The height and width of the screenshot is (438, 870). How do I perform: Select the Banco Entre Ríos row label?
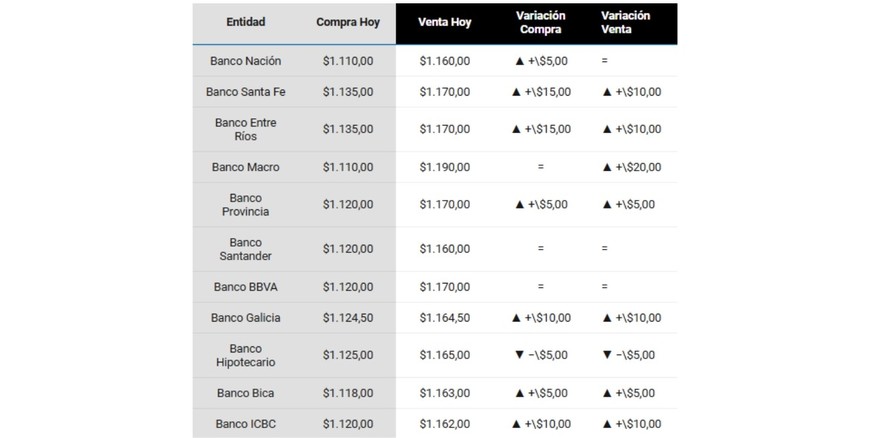(x=245, y=129)
